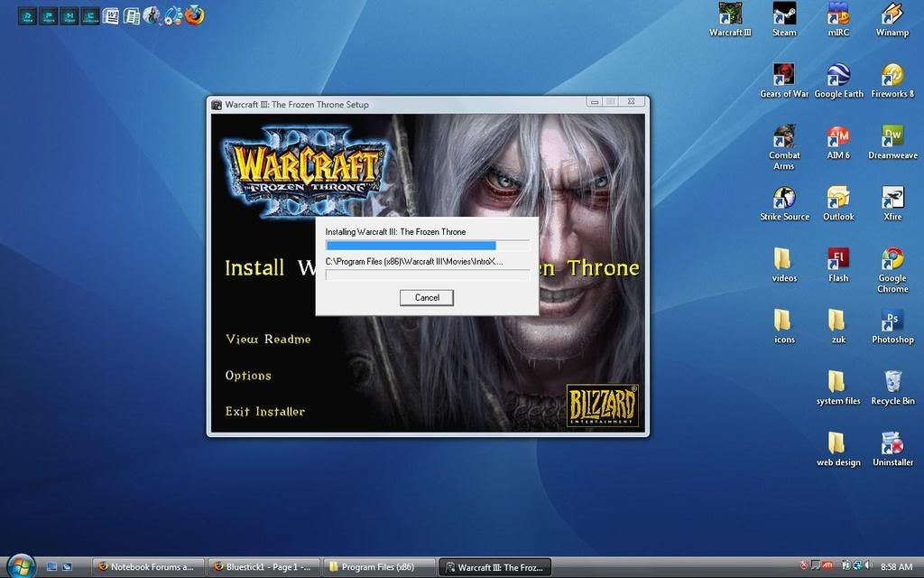The height and width of the screenshot is (578, 924).
Task: Click the blue overall install progress bar
Action: [x=427, y=246]
